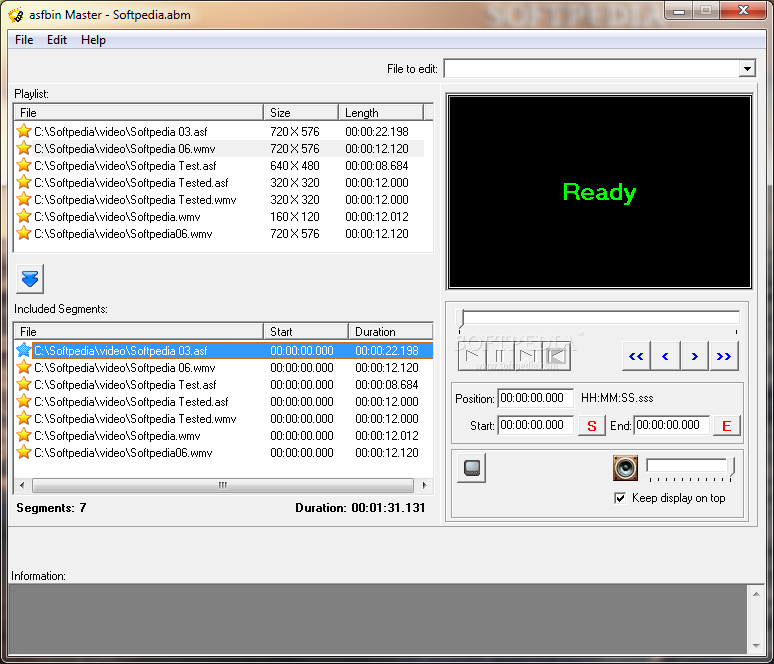Image resolution: width=774 pixels, height=664 pixels.
Task: Click star icon of Softpedia 03.asf in Playlist
Action: [x=24, y=131]
